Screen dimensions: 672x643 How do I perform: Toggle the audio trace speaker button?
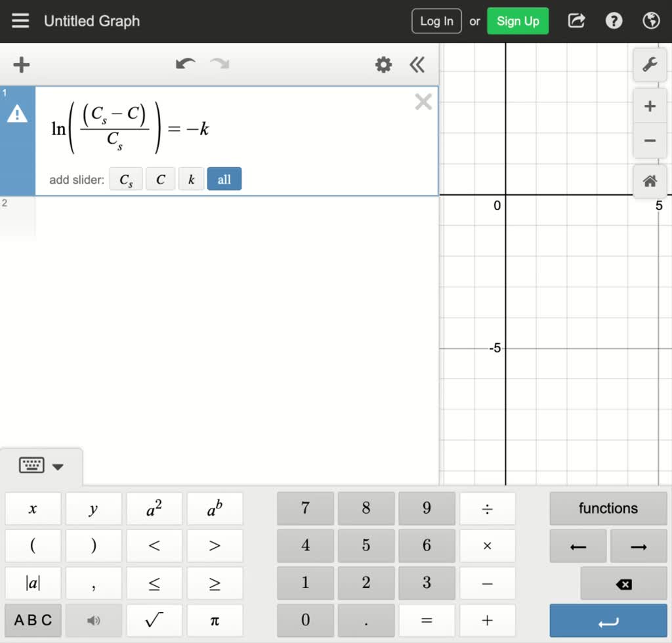tap(94, 620)
